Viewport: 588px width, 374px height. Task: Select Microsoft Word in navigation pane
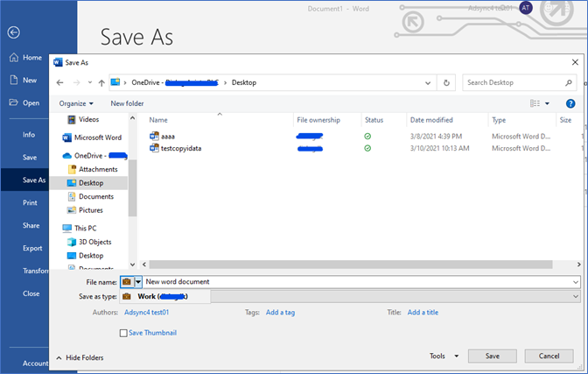click(92, 138)
